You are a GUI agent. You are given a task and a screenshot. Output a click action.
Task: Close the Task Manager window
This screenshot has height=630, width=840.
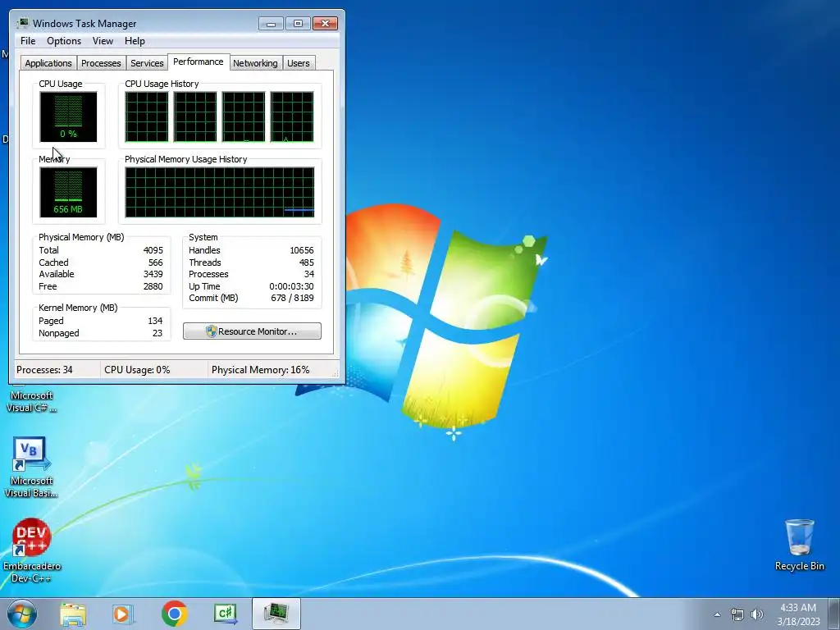click(325, 23)
